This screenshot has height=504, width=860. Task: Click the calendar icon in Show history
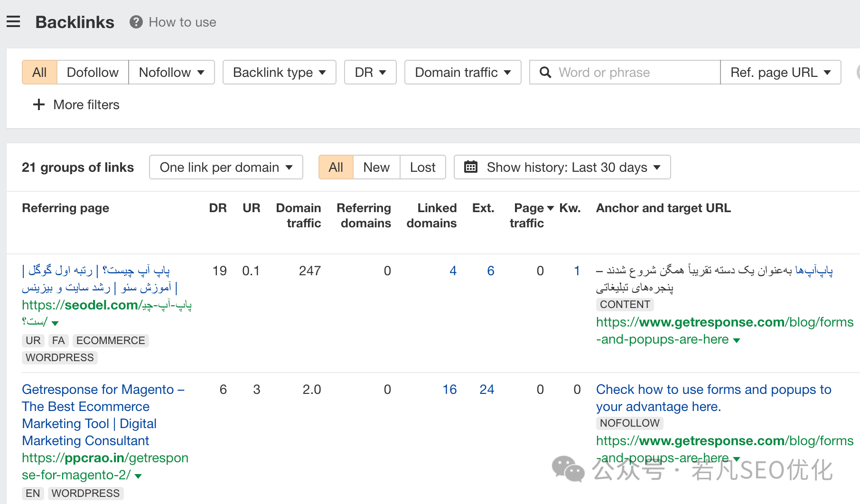click(470, 167)
